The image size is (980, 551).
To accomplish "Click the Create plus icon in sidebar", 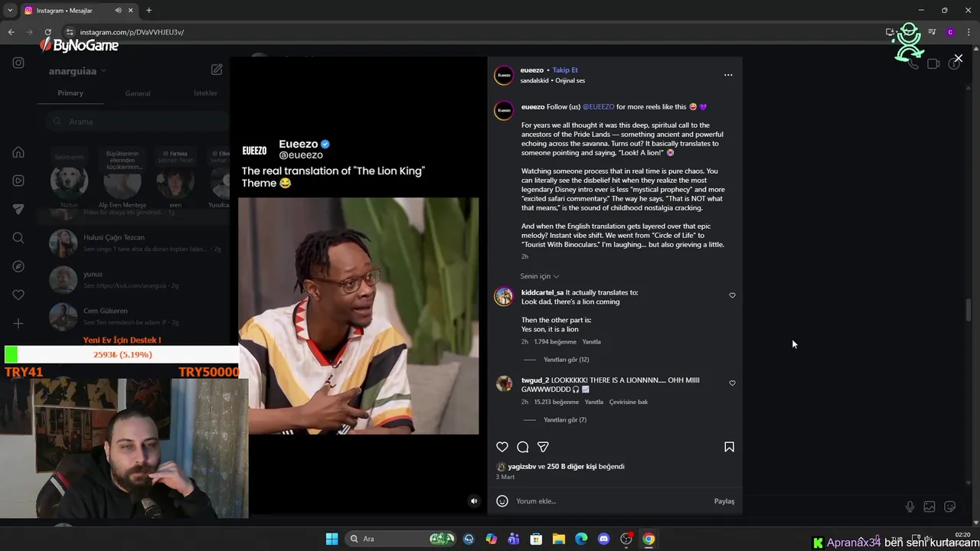I will click(18, 324).
